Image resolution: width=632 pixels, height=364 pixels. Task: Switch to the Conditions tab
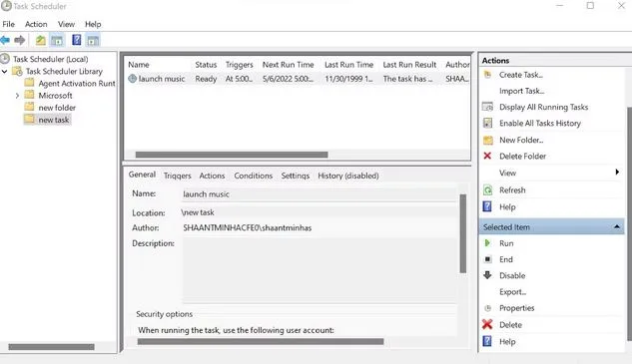point(254,176)
